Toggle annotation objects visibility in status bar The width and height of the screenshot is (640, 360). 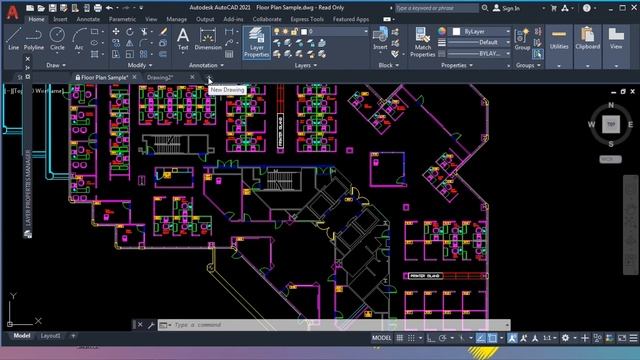[x=512, y=338]
